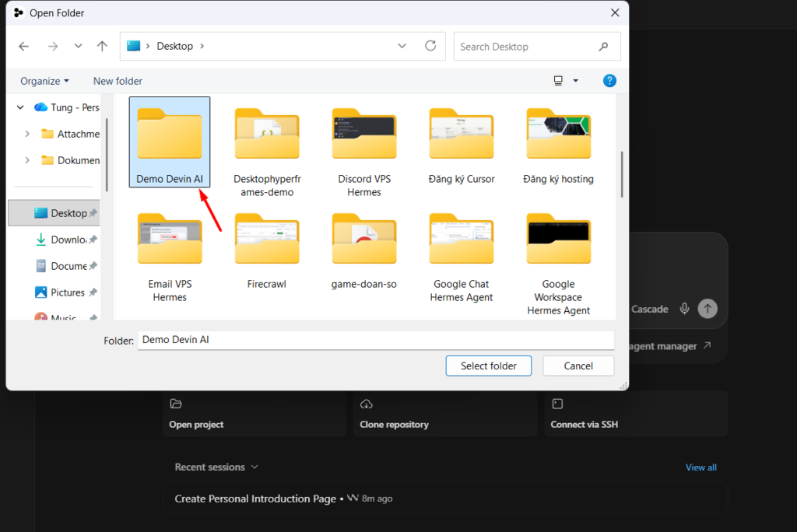Click the Folder name input field
Image resolution: width=797 pixels, height=532 pixels.
(376, 340)
